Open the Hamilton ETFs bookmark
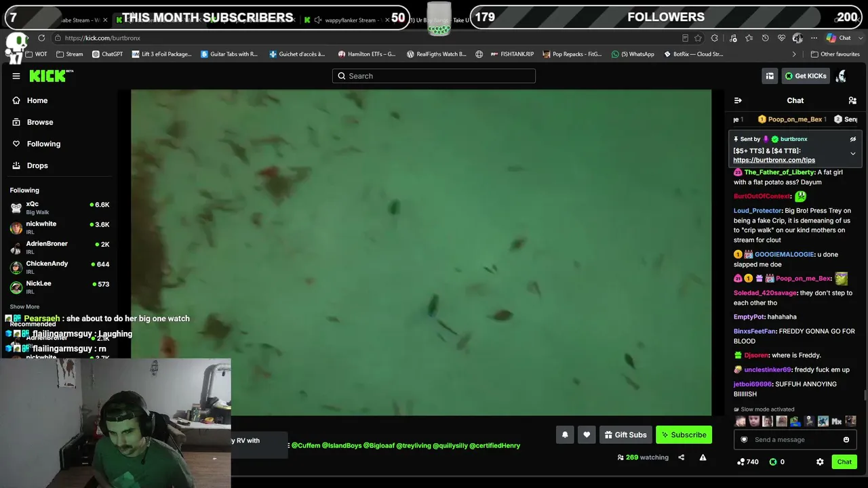 click(367, 54)
